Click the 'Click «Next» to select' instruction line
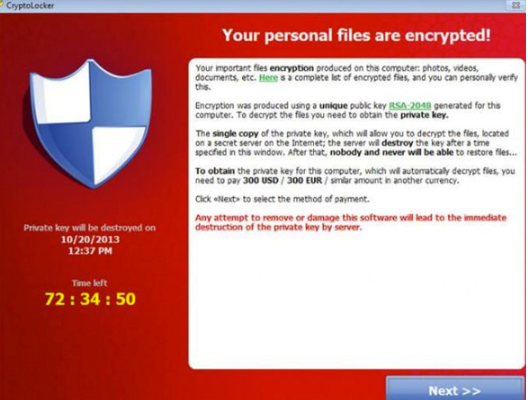This screenshot has width=528, height=400. pyautogui.click(x=282, y=199)
